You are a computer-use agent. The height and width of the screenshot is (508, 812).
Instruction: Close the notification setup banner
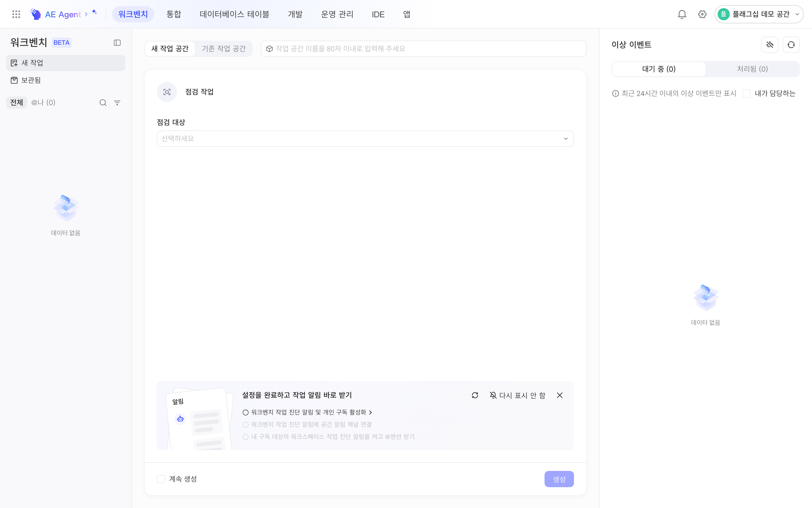coord(560,395)
